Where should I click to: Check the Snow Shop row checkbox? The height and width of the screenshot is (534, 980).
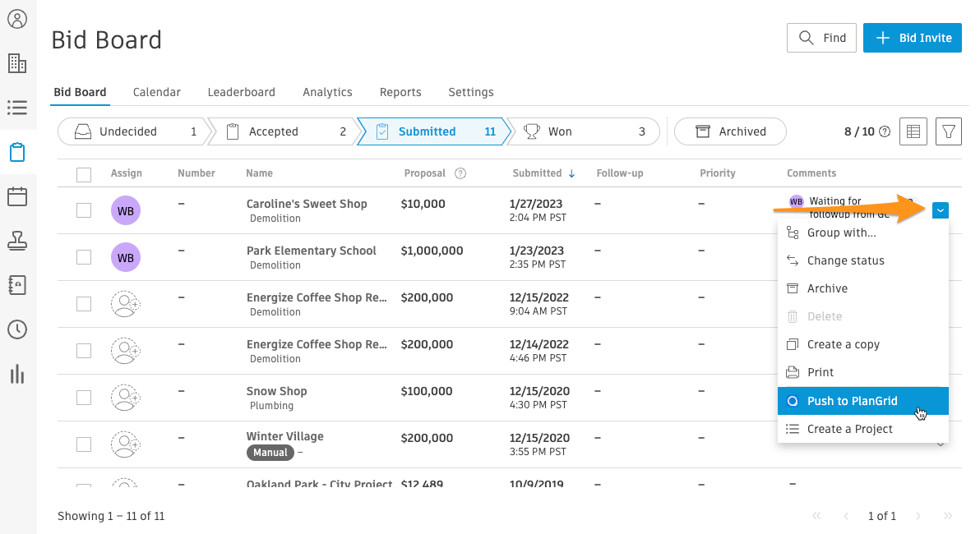[84, 398]
